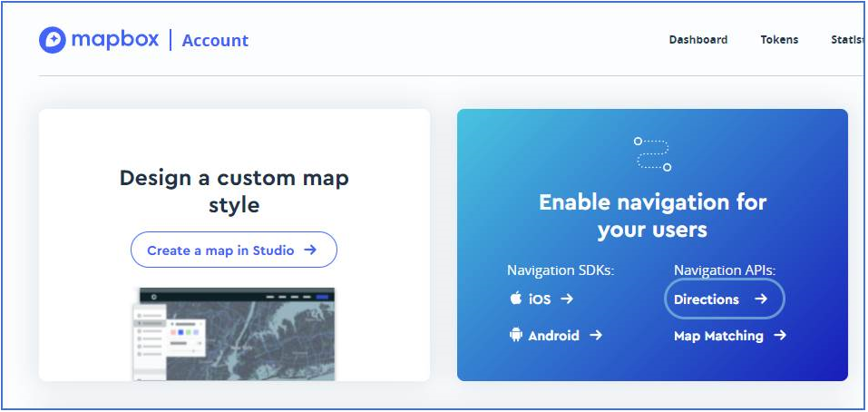
Task: Go to the Dashboard tab
Action: click(698, 40)
